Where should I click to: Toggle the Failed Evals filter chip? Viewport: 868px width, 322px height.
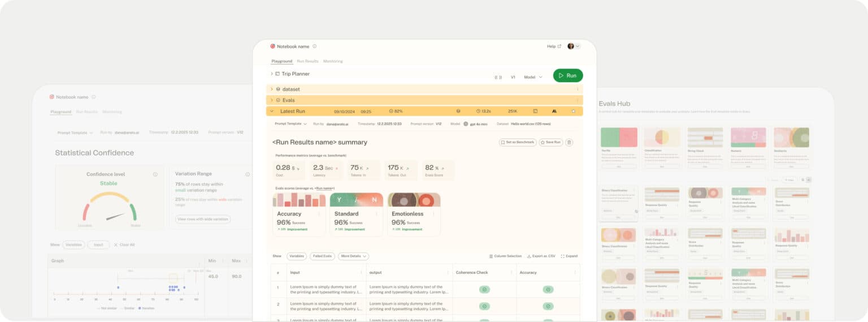click(323, 256)
